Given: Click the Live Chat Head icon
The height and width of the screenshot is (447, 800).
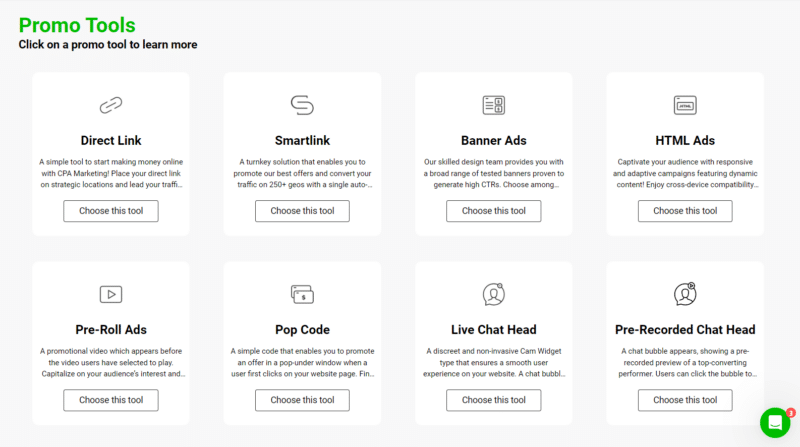Looking at the screenshot, I should [493, 294].
